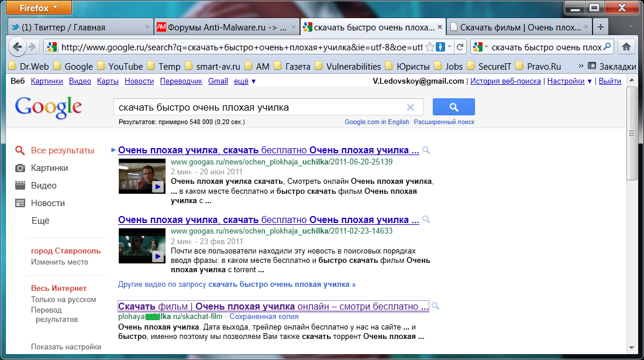Clear the search query with the X

point(410,107)
